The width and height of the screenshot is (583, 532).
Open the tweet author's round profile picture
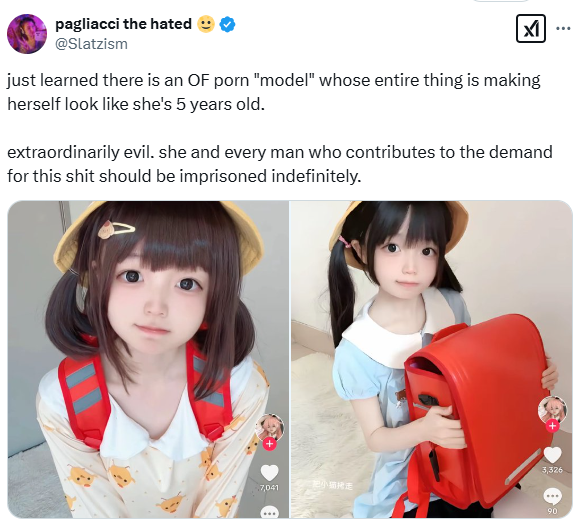(27, 34)
